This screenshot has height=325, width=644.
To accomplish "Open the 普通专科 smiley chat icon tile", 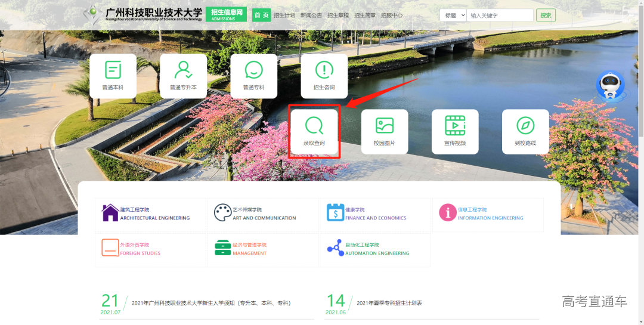I will click(254, 76).
